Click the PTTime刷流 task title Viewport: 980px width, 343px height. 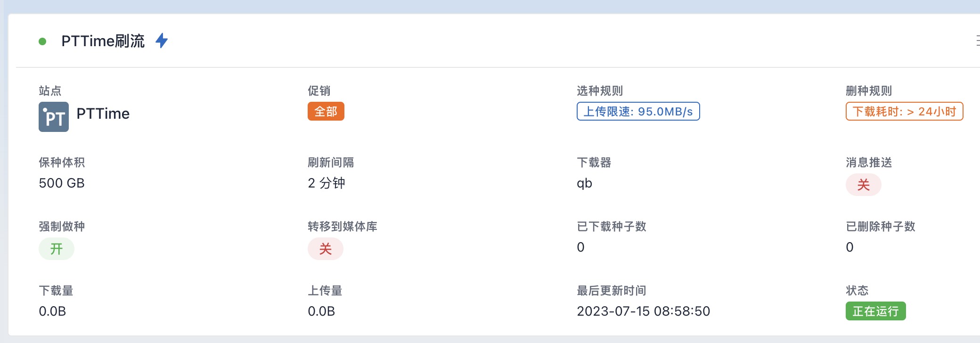[x=103, y=41]
